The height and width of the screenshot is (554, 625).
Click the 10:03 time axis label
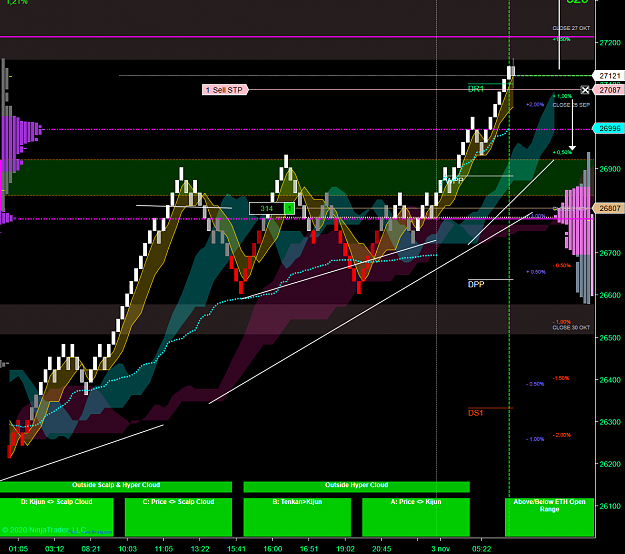click(128, 549)
